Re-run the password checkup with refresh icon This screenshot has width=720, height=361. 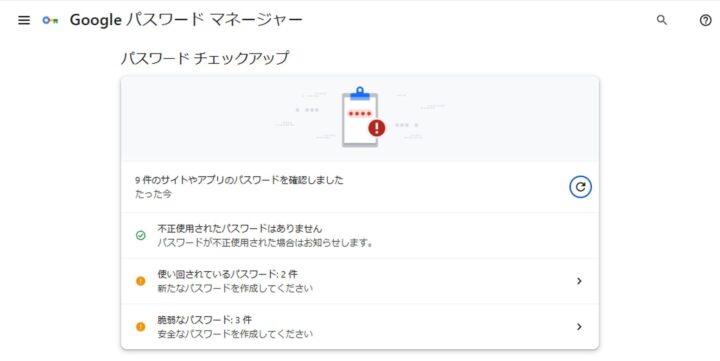coord(580,187)
